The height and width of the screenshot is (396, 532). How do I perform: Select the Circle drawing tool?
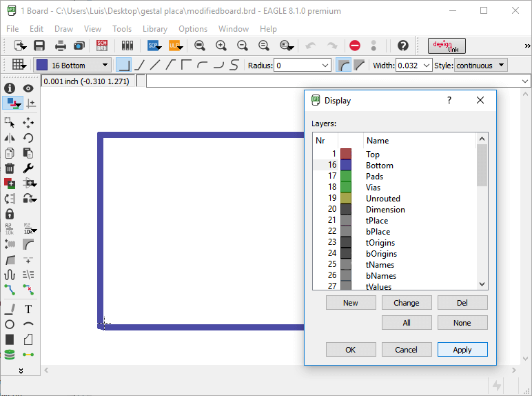pos(10,324)
